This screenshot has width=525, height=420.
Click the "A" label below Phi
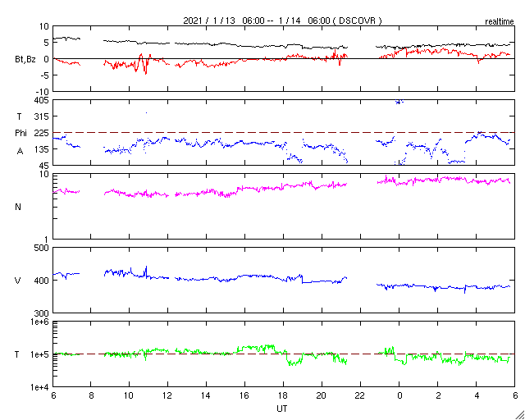point(20,152)
